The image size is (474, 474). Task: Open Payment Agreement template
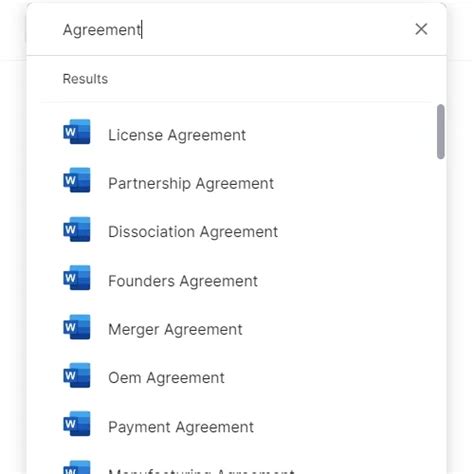(181, 427)
